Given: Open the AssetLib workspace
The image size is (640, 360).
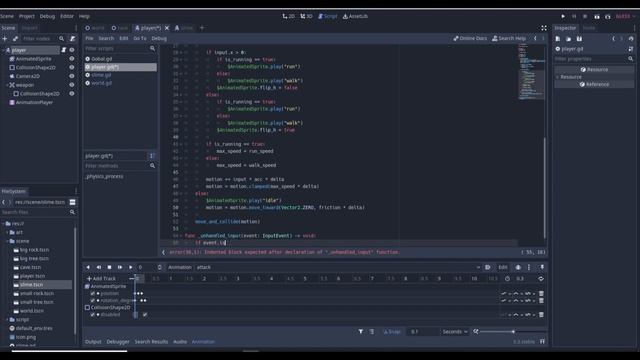Looking at the screenshot, I should 356,16.
